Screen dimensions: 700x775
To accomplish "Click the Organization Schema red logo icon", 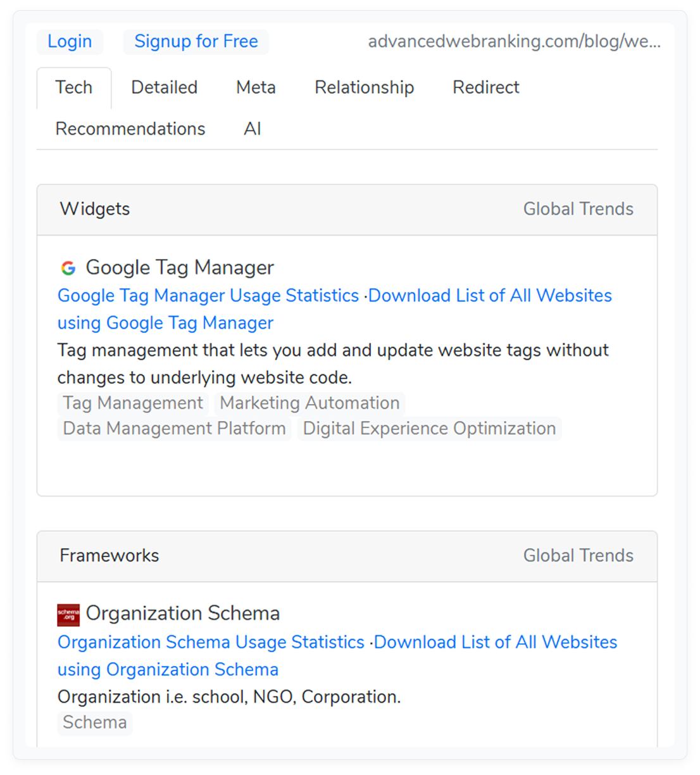I will tap(68, 614).
